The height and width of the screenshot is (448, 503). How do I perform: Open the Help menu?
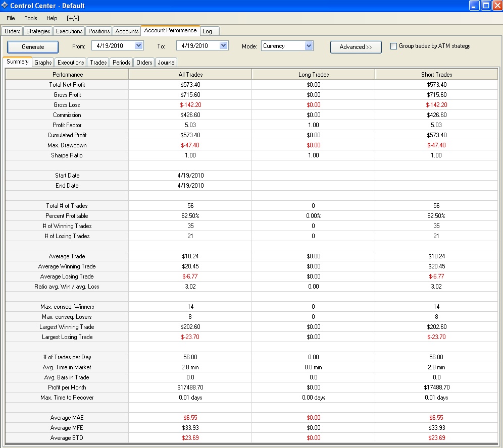click(x=52, y=18)
